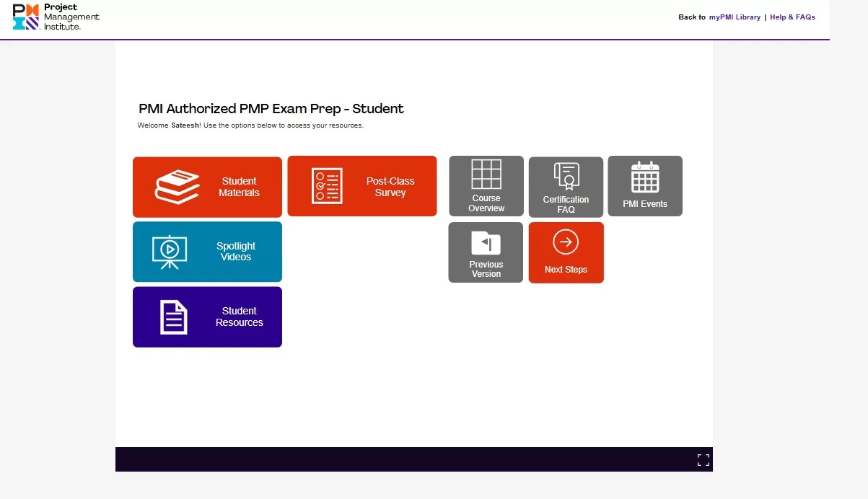This screenshot has width=868, height=499.
Task: Click the presentation play icon on Spotlight Videos
Action: pos(170,252)
